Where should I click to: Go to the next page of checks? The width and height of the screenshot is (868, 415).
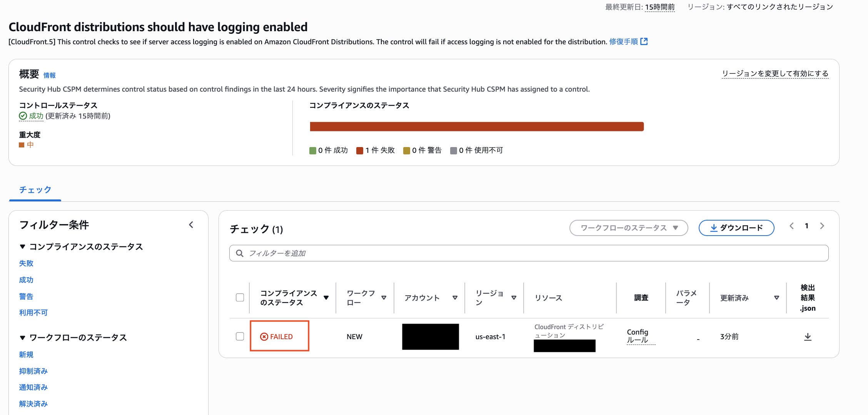pos(822,226)
